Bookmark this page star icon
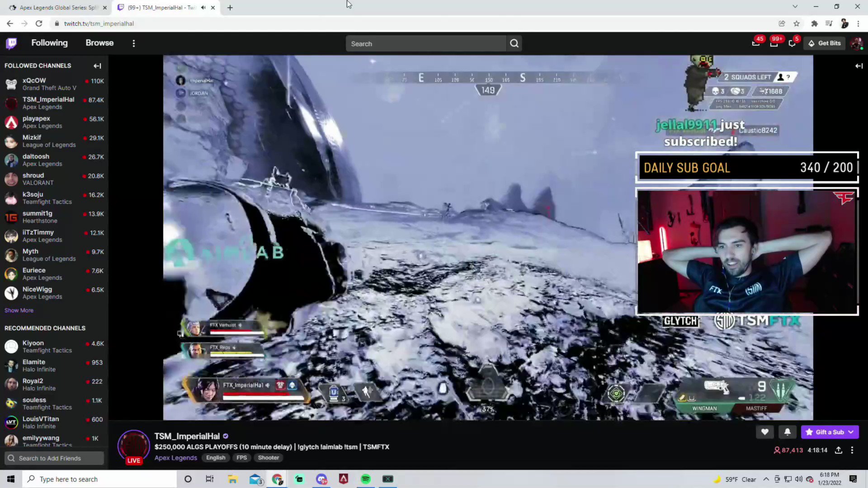The height and width of the screenshot is (488, 868). tap(797, 23)
